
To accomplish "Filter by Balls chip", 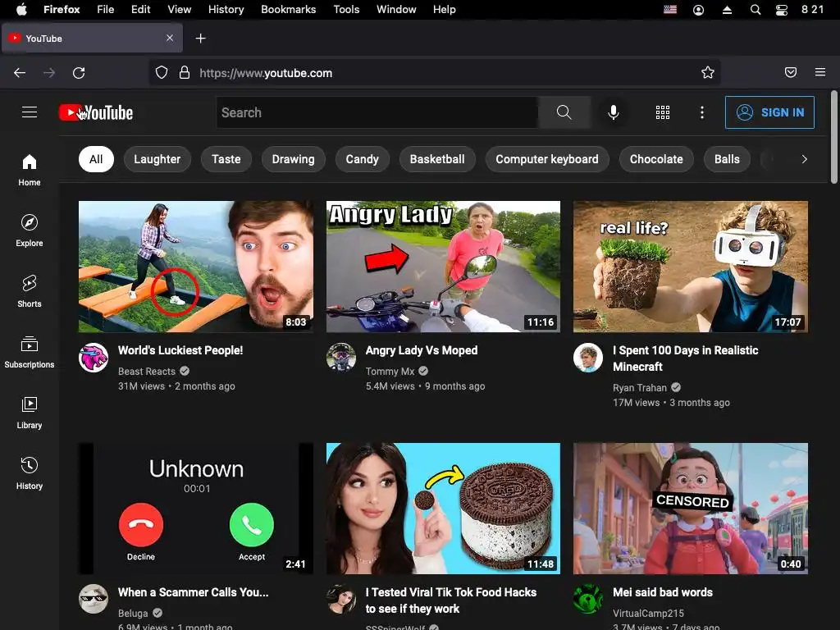I will point(727,159).
